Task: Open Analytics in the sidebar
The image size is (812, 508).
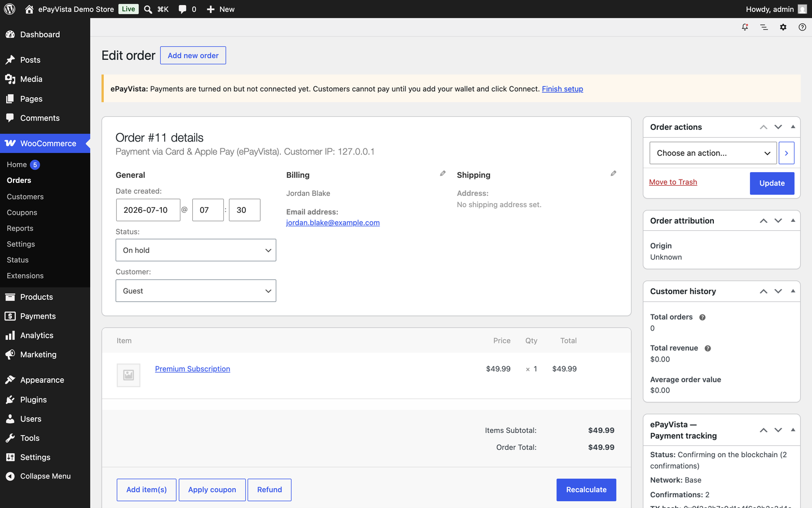Action: pos(45,335)
